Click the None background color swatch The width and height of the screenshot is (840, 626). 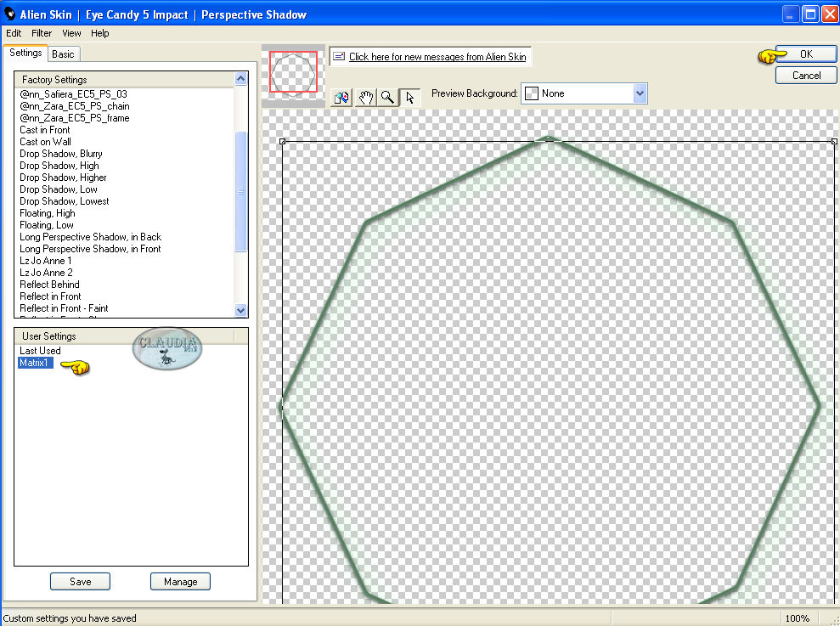(532, 93)
